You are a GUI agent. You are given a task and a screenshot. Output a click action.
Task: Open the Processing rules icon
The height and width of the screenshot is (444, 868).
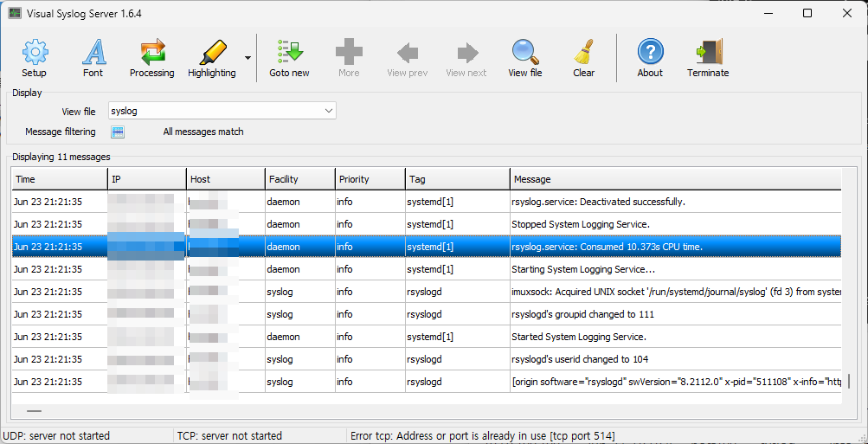point(152,53)
